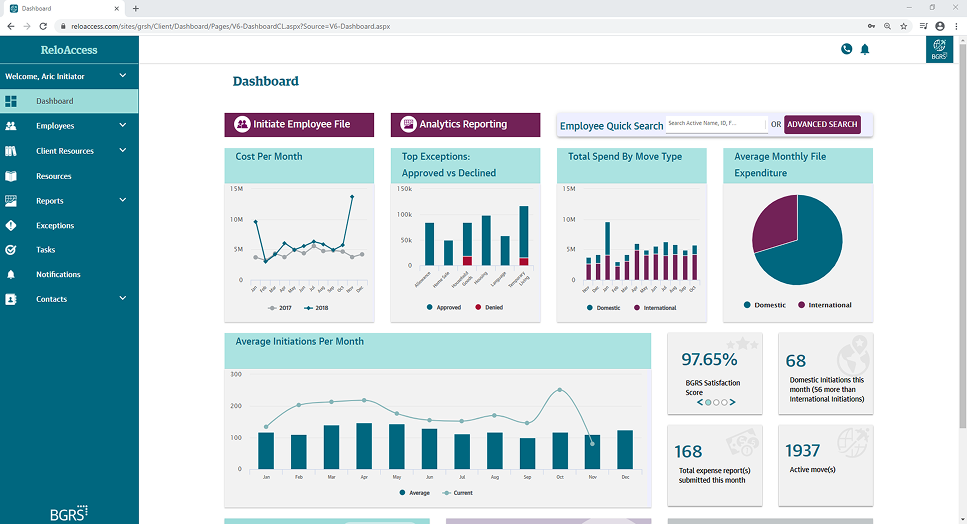Click the browser address bar
Image resolution: width=967 pixels, height=524 pixels.
(459, 26)
